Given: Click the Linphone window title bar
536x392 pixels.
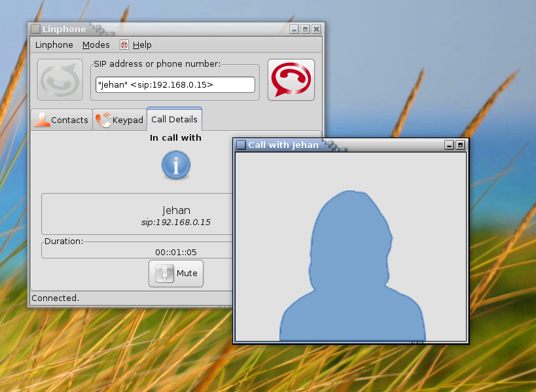Looking at the screenshot, I should click(x=176, y=29).
